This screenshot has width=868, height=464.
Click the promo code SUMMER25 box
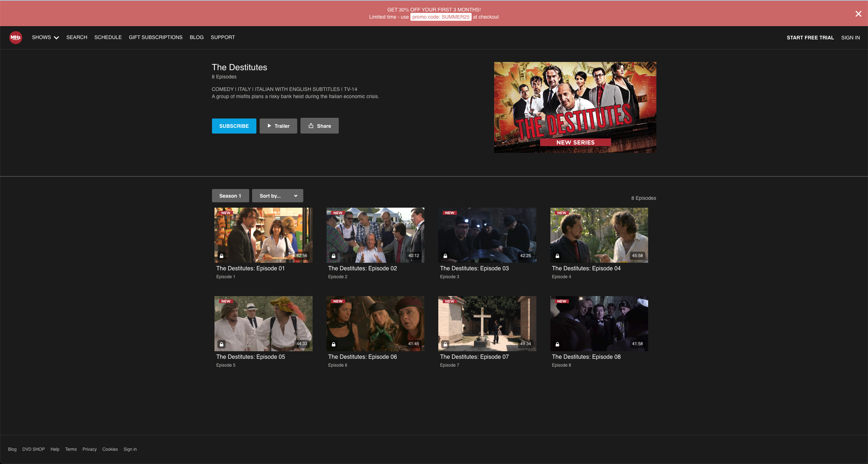[441, 17]
